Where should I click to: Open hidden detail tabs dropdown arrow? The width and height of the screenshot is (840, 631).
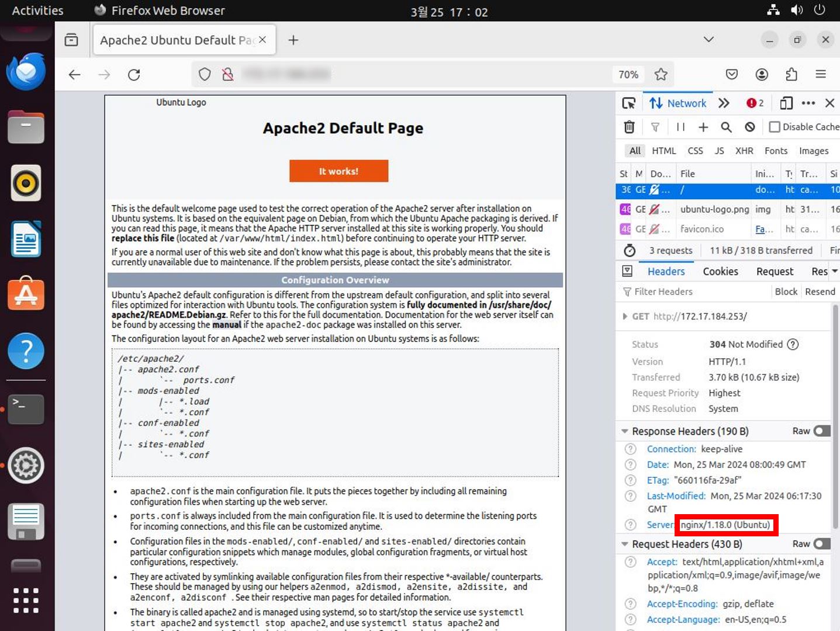click(835, 271)
